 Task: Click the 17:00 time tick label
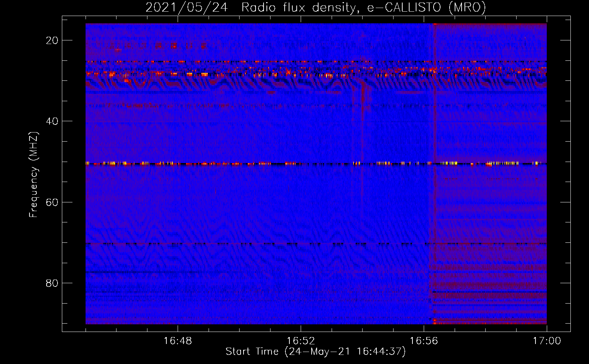click(547, 341)
